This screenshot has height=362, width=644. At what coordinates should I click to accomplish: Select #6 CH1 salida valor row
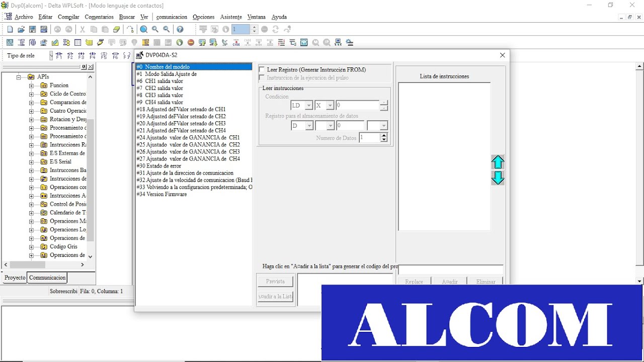(x=194, y=81)
